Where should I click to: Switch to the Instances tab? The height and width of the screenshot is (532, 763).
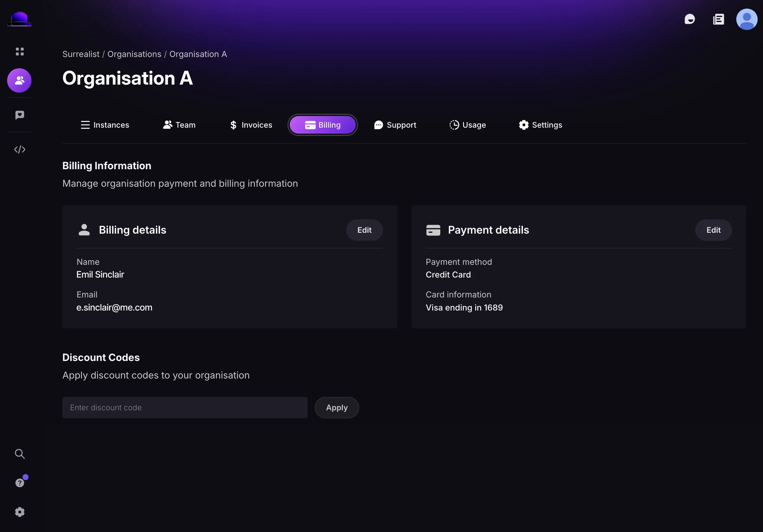[x=105, y=125]
